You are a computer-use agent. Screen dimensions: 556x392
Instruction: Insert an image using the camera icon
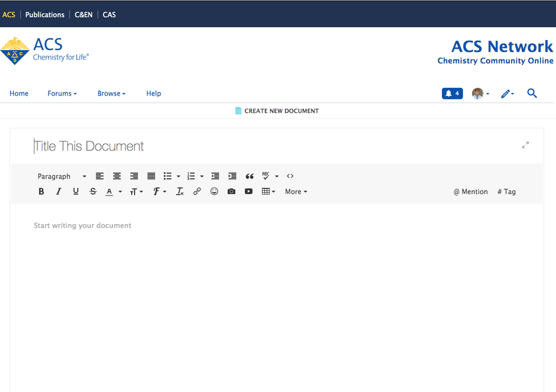tap(232, 191)
